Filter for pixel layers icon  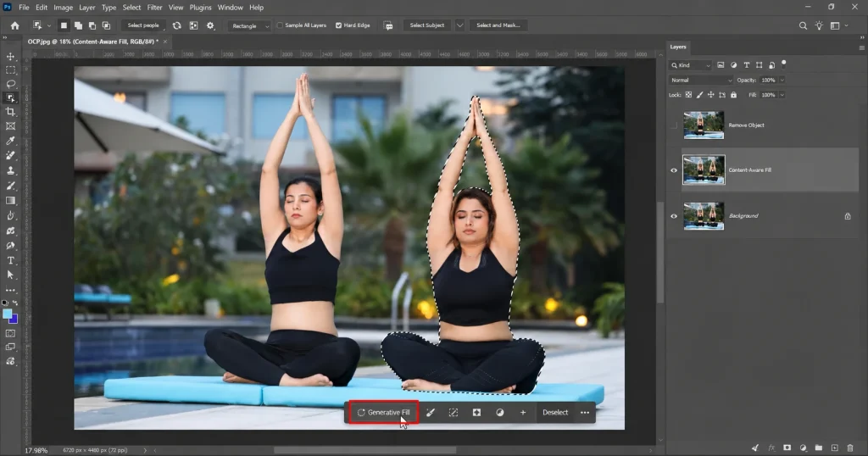click(721, 65)
